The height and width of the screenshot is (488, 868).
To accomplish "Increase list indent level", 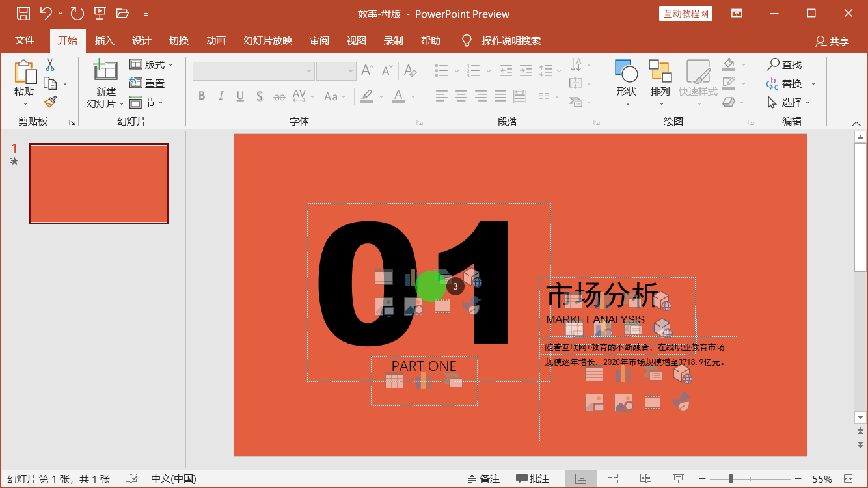I will 526,70.
